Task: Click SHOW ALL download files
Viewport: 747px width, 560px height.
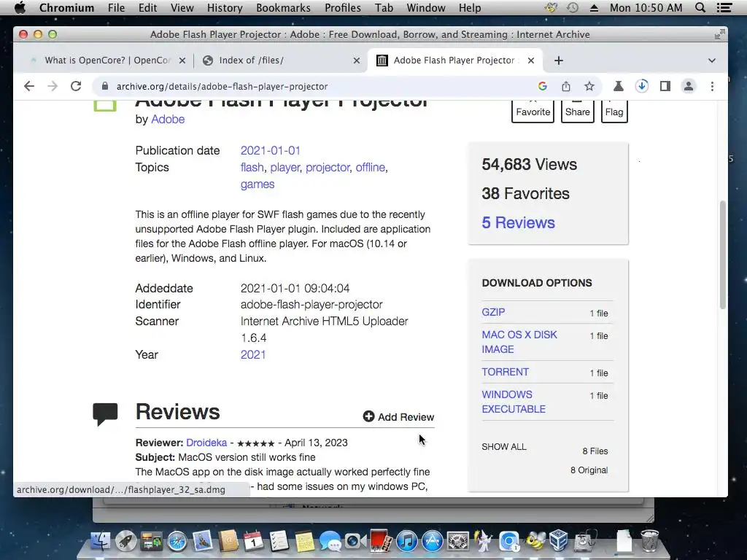Action: [504, 447]
